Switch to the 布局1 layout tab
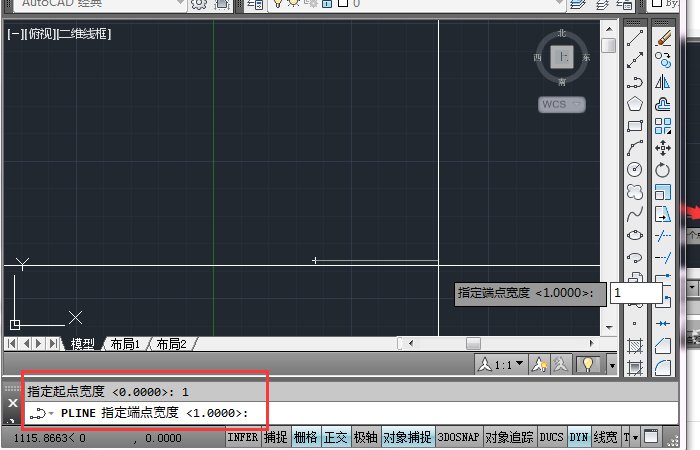This screenshot has height=450, width=700. pos(125,344)
